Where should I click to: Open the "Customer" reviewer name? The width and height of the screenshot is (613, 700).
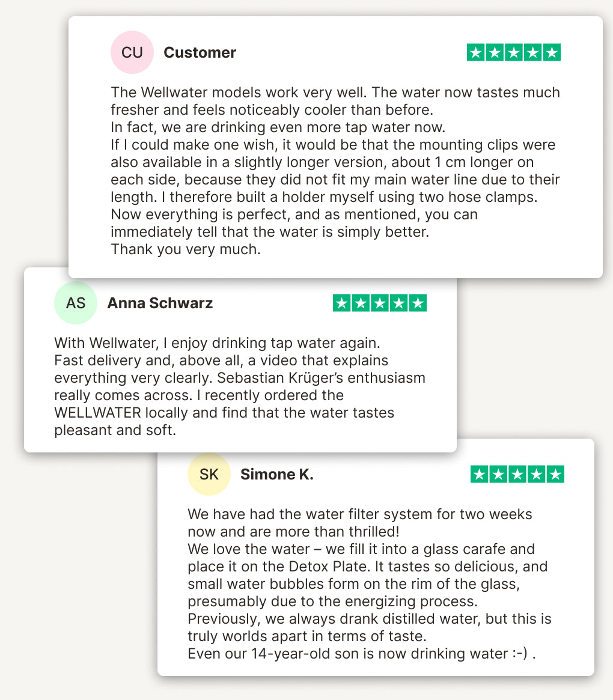click(200, 53)
